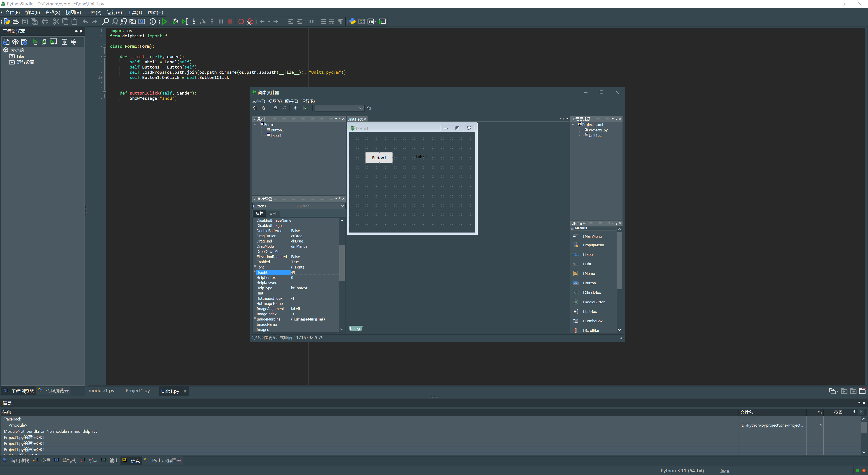
Task: Click the property list vertical scrollbar
Action: tap(342, 263)
